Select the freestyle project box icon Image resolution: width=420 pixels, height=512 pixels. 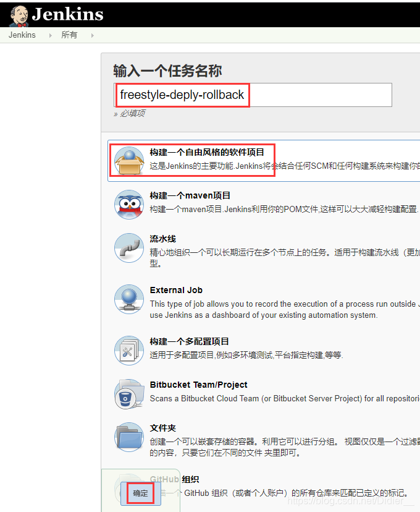coord(129,161)
